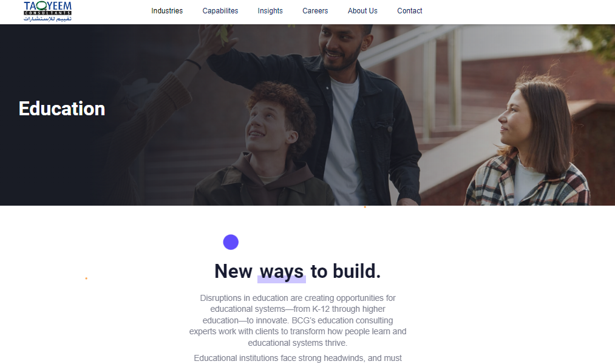Click the paragraph starting "Disruptions in education"
The width and height of the screenshot is (615, 364).
pyautogui.click(x=297, y=320)
